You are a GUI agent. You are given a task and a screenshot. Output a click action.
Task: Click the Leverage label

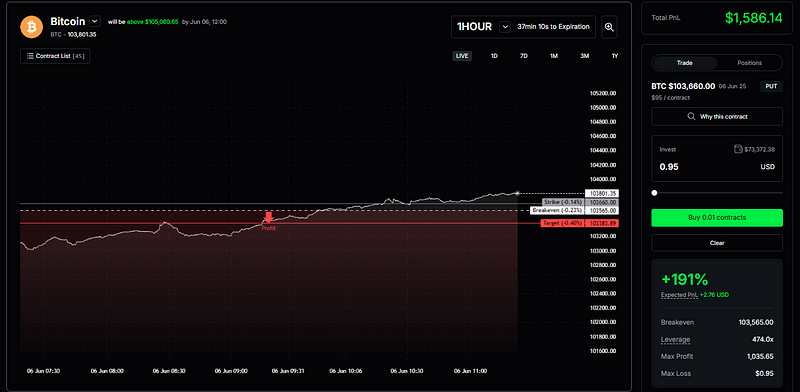click(x=676, y=339)
